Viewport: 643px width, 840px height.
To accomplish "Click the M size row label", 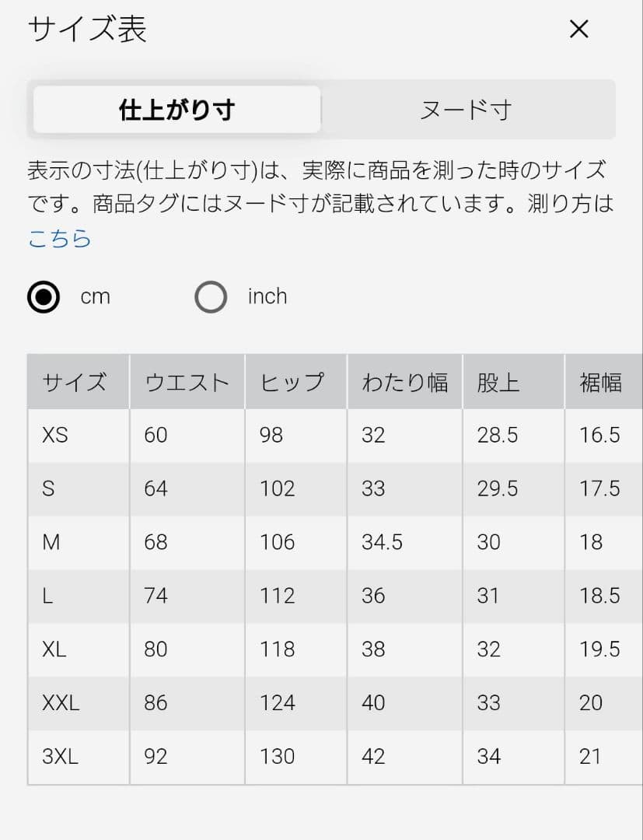I will point(51,542).
